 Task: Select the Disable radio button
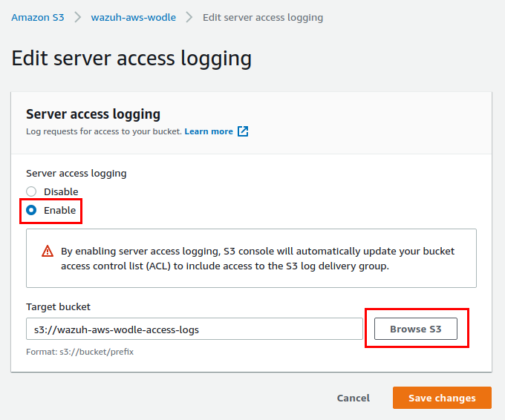click(x=31, y=191)
